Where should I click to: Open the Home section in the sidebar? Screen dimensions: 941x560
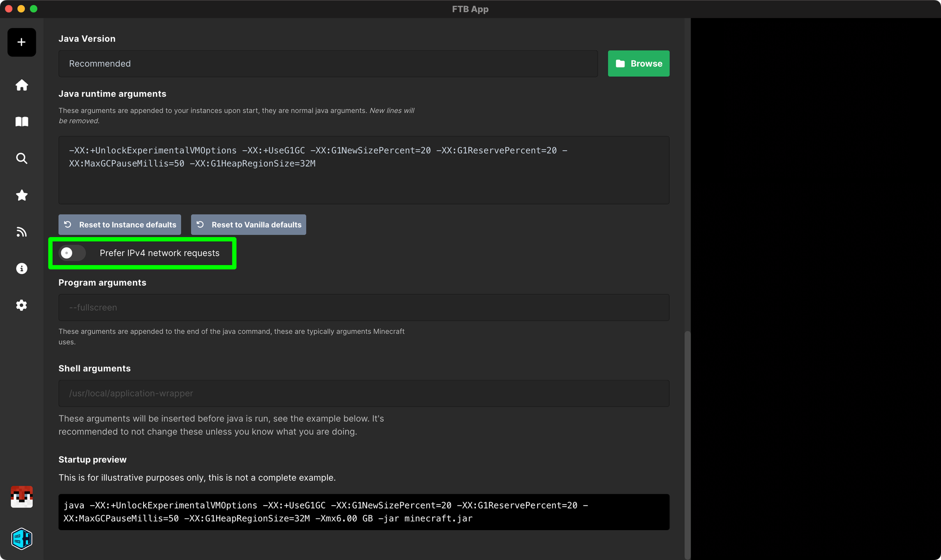[22, 85]
